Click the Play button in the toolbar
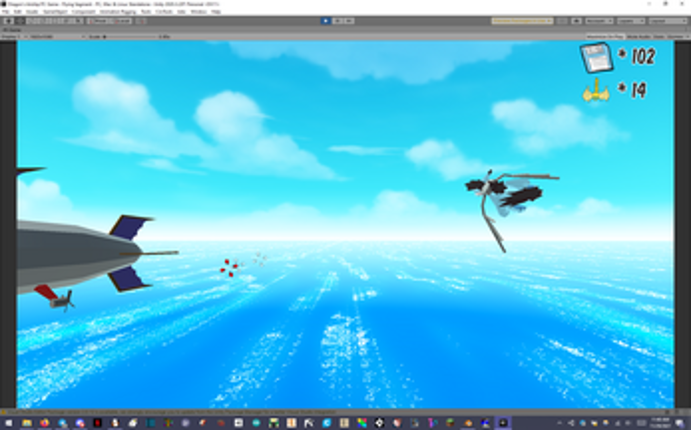Screen dimensions: 691x430 325,21
